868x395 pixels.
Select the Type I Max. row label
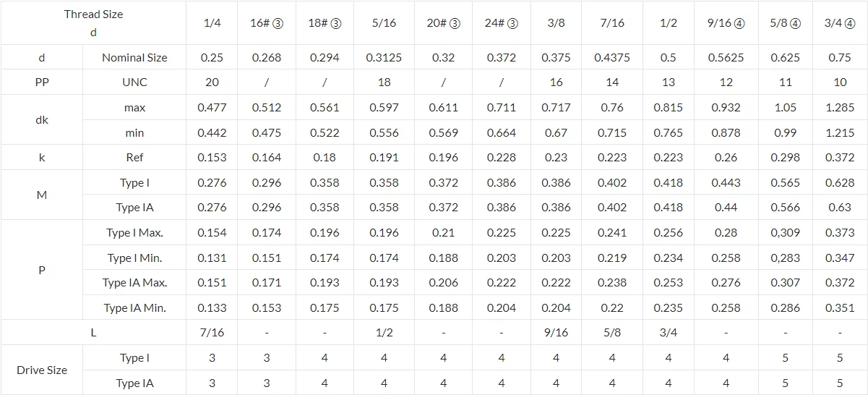tap(134, 233)
